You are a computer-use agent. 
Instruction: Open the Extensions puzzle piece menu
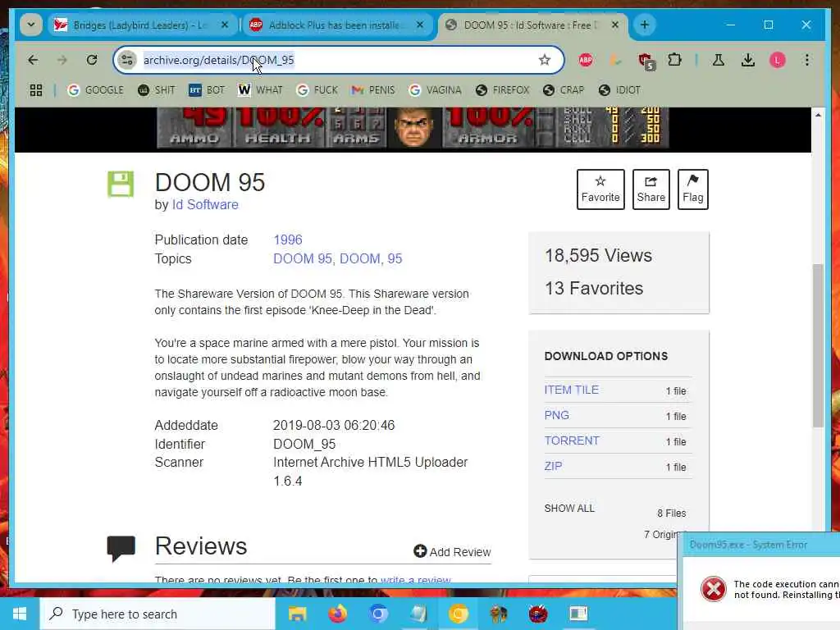[x=674, y=60]
